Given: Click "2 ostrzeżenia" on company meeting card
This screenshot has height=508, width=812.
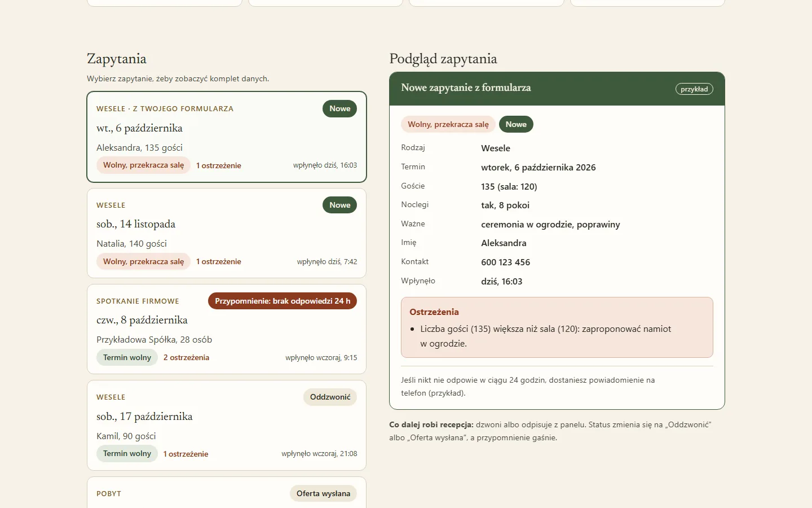Looking at the screenshot, I should (186, 357).
